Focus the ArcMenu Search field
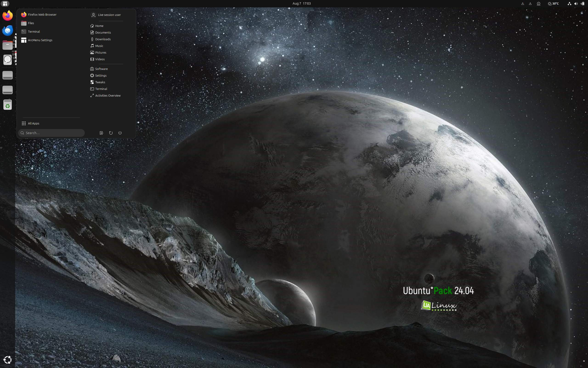The width and height of the screenshot is (588, 368). pyautogui.click(x=51, y=133)
